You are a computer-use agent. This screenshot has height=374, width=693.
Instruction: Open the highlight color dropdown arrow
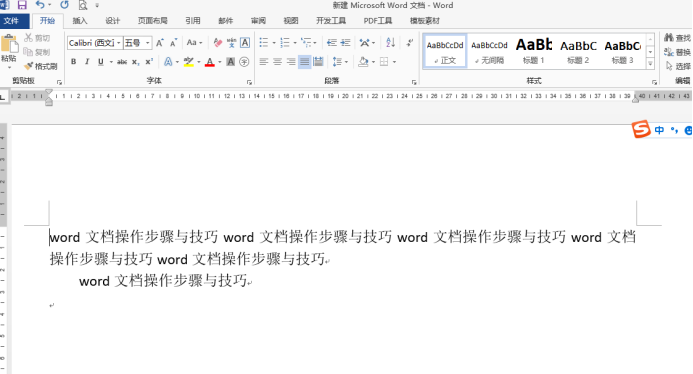click(x=198, y=62)
